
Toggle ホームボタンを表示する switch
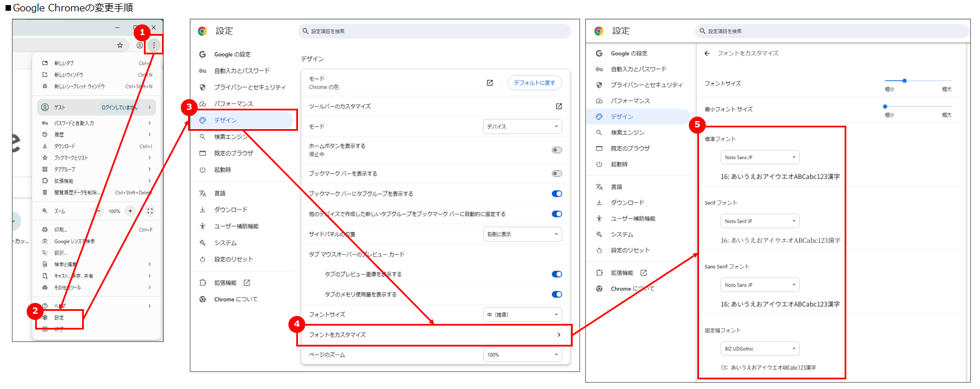[557, 150]
